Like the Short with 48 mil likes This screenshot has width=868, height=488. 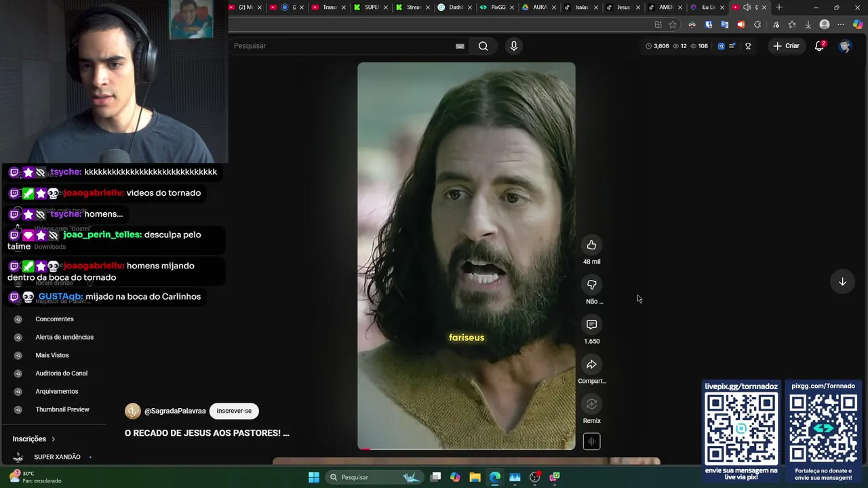point(591,245)
